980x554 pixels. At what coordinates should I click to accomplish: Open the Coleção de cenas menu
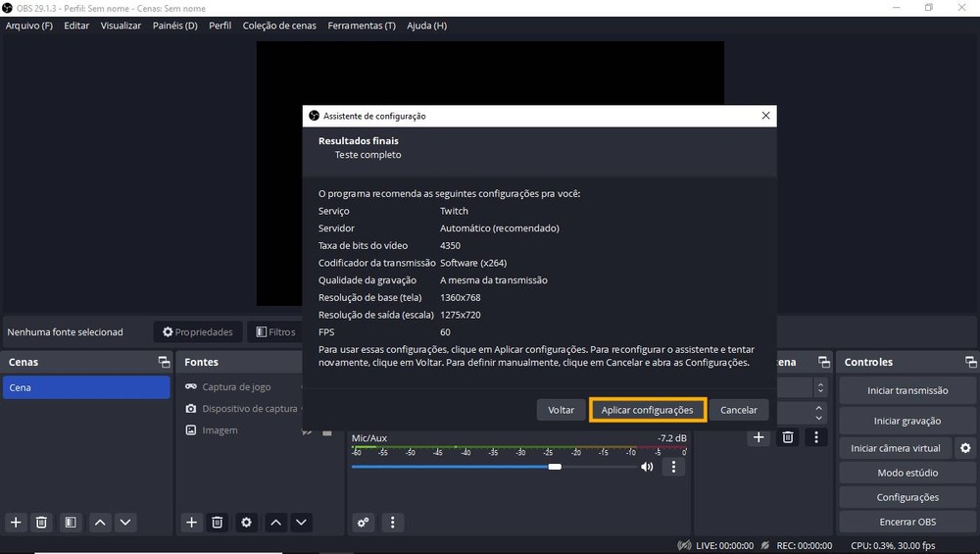click(x=279, y=25)
